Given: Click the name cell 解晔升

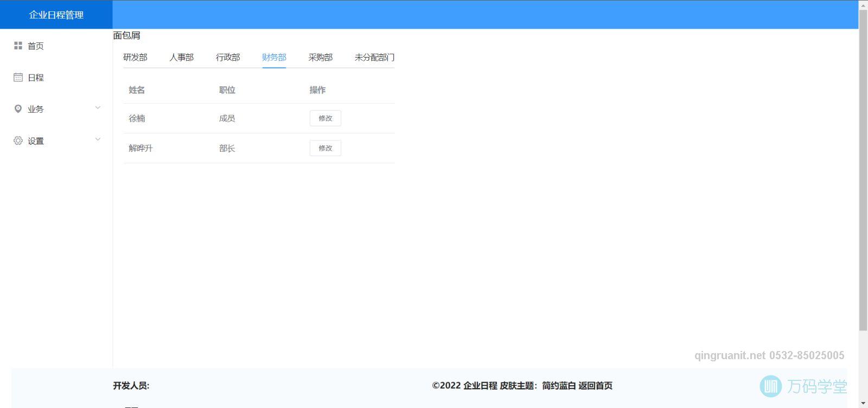Looking at the screenshot, I should [141, 148].
